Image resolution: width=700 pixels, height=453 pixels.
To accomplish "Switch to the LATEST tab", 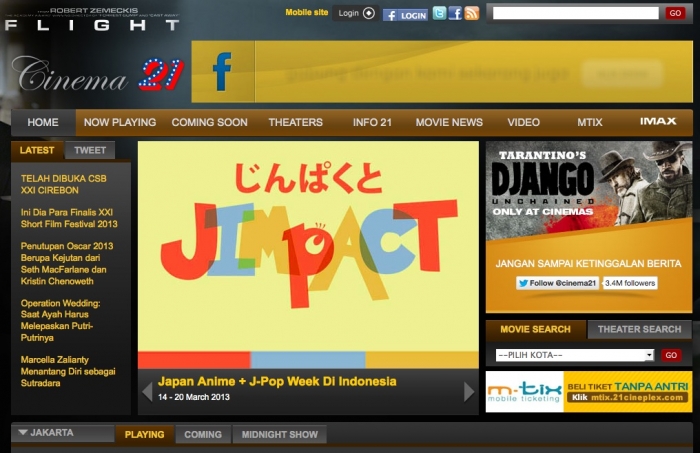I will (x=37, y=150).
